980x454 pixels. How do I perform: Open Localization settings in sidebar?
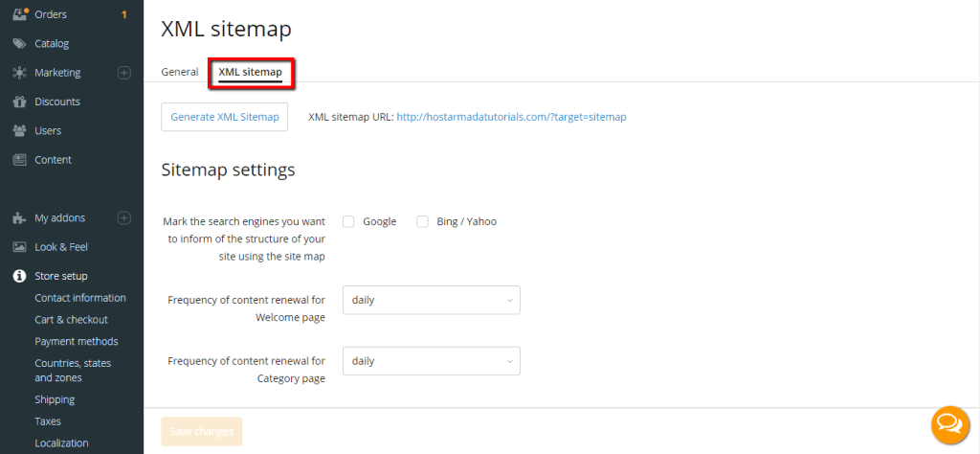pos(61,443)
